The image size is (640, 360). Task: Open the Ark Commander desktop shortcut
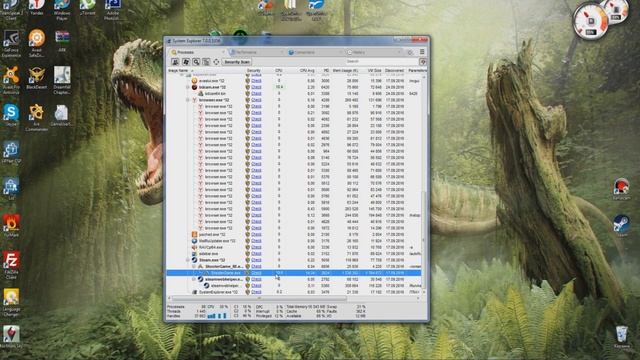coord(36,118)
